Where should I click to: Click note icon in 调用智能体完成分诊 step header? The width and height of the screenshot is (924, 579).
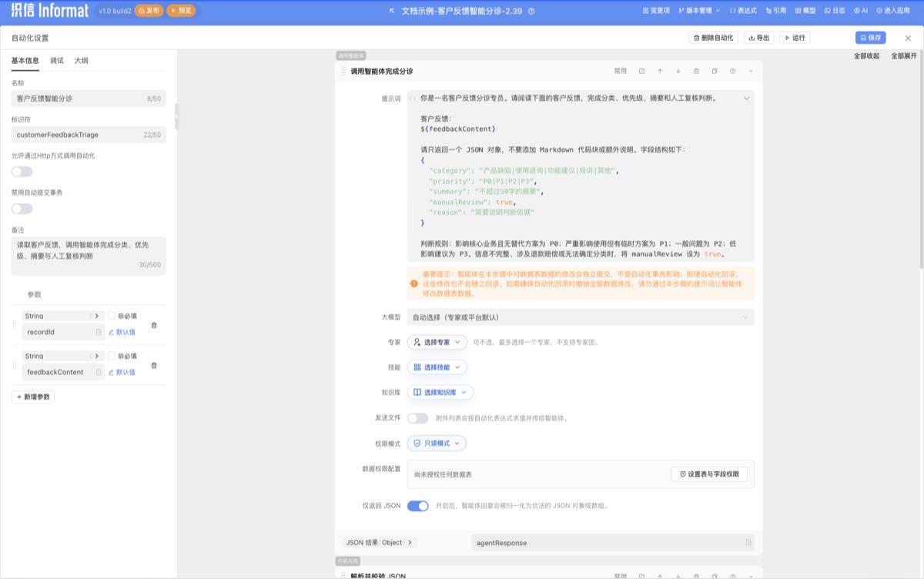(x=642, y=71)
